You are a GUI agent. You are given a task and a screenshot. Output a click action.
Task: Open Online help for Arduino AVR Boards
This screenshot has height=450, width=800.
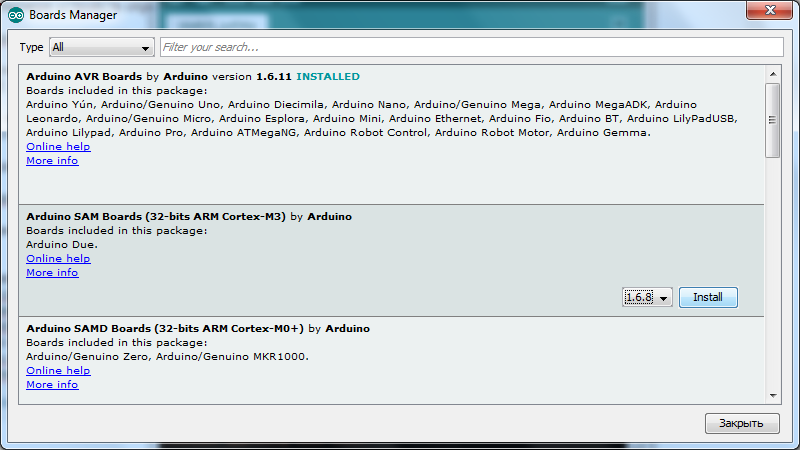(x=58, y=146)
